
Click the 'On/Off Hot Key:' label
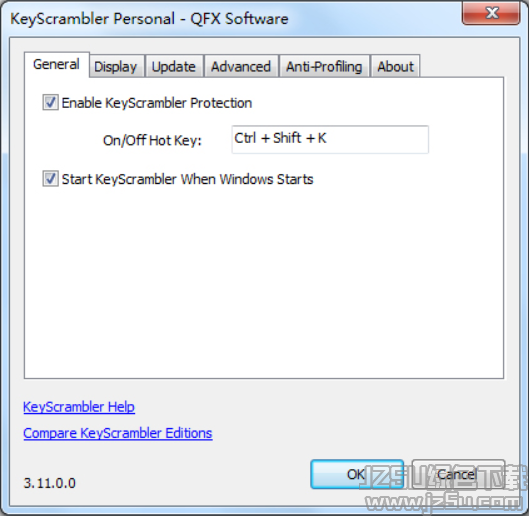coord(152,140)
